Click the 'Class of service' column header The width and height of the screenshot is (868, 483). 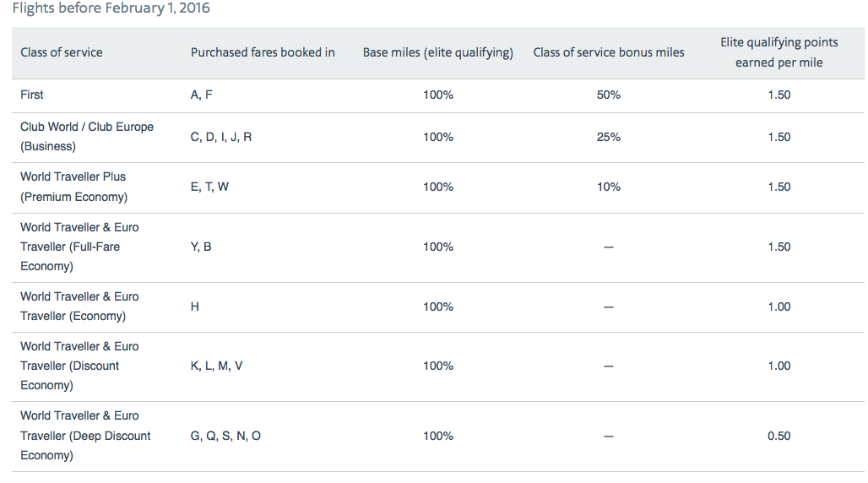click(62, 52)
